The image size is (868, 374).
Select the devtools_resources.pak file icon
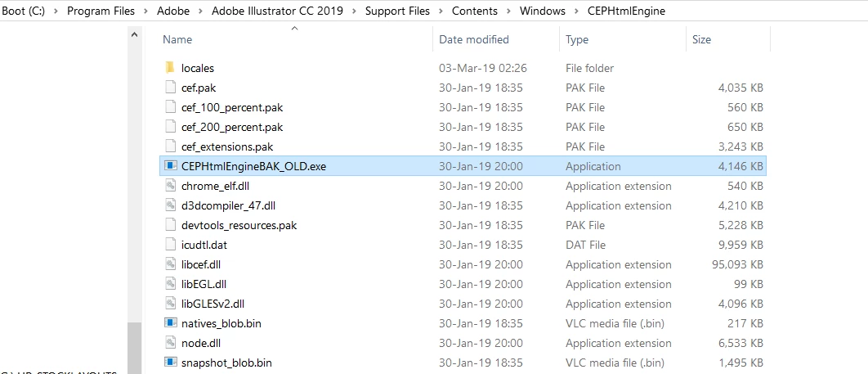(x=171, y=226)
